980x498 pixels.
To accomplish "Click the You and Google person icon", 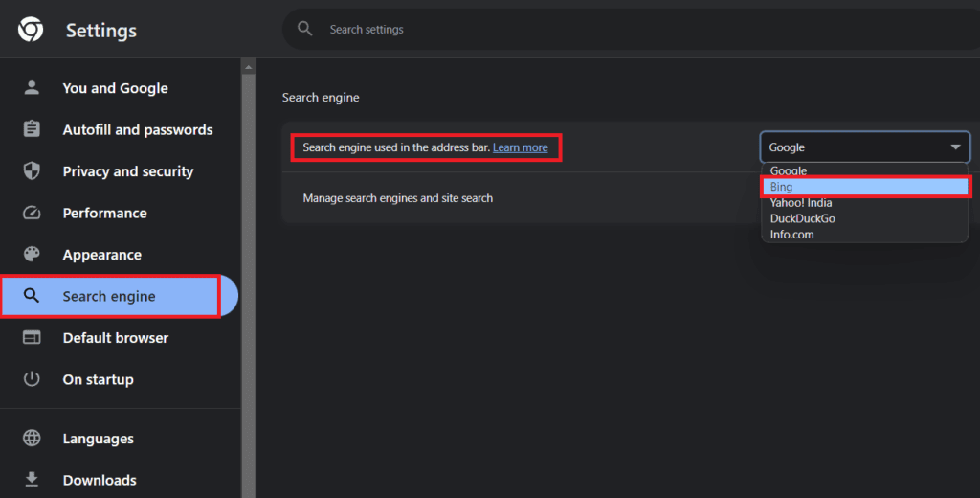I will (32, 87).
